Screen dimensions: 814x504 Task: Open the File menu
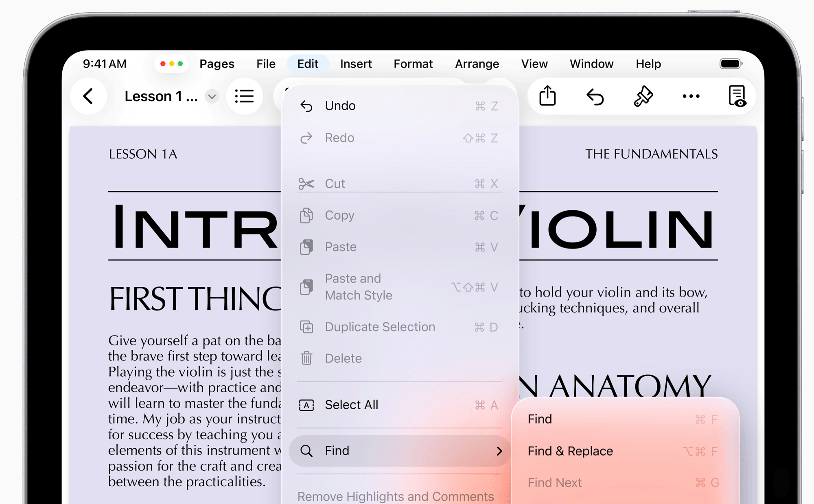tap(266, 64)
